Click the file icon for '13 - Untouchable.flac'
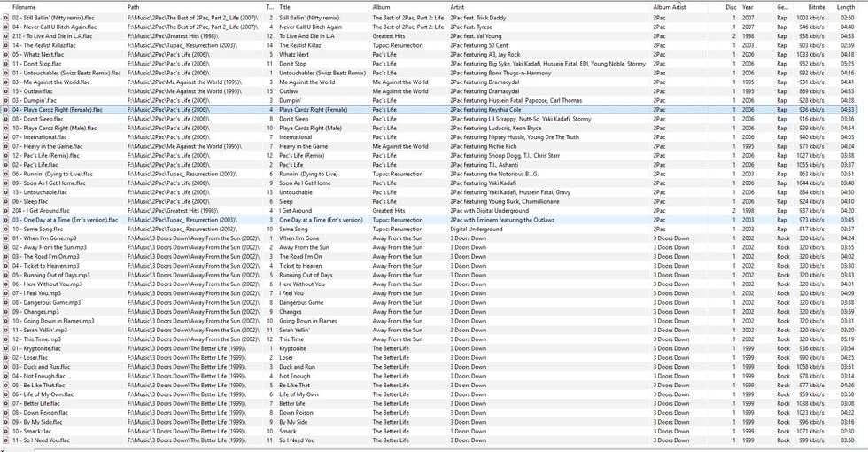This screenshot has width=868, height=452. coord(6,193)
